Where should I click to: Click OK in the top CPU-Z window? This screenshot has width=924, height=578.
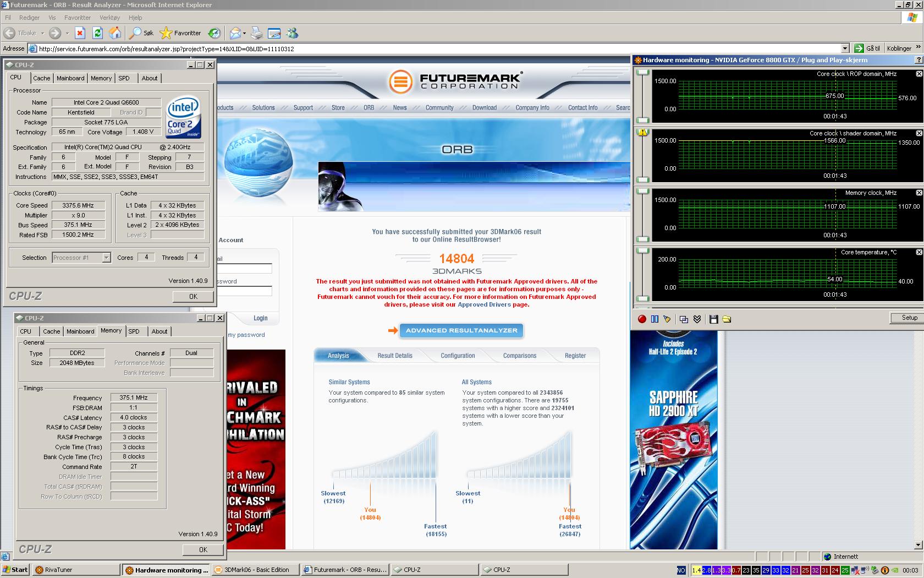tap(193, 296)
